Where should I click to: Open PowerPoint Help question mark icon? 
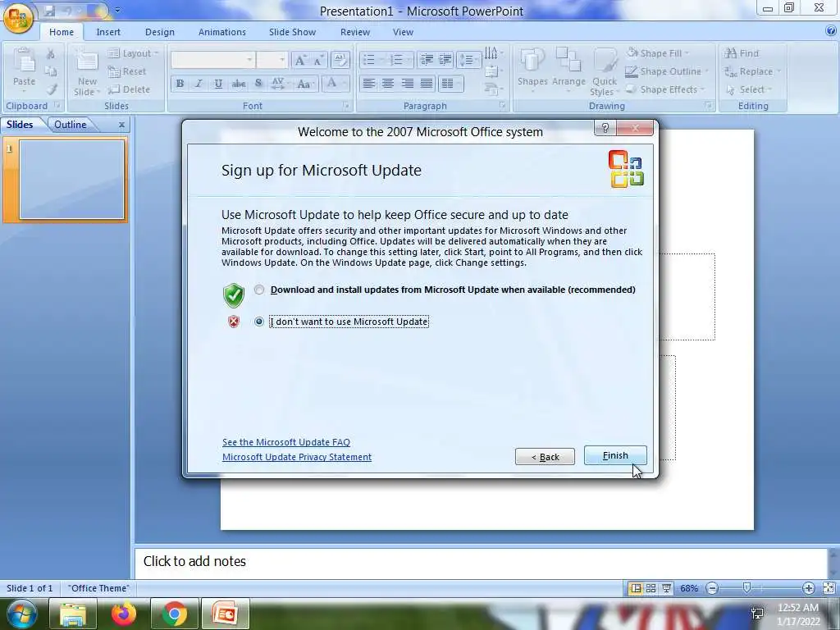point(830,32)
